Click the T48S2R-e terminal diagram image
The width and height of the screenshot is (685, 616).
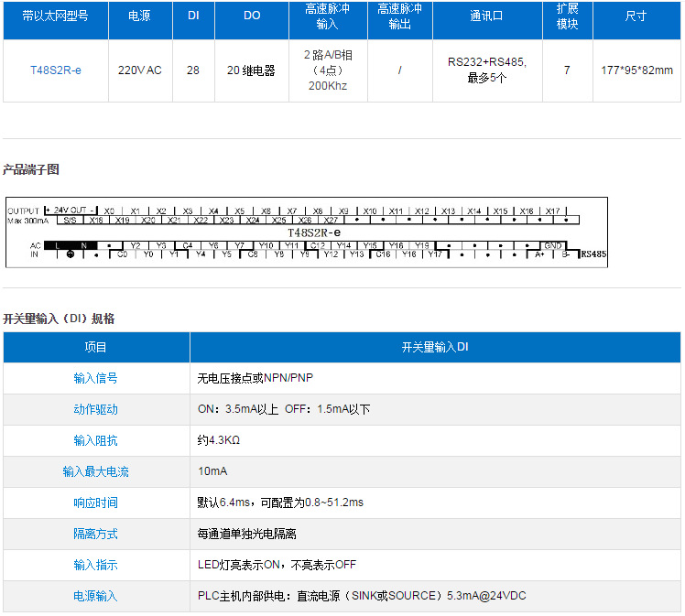307,232
